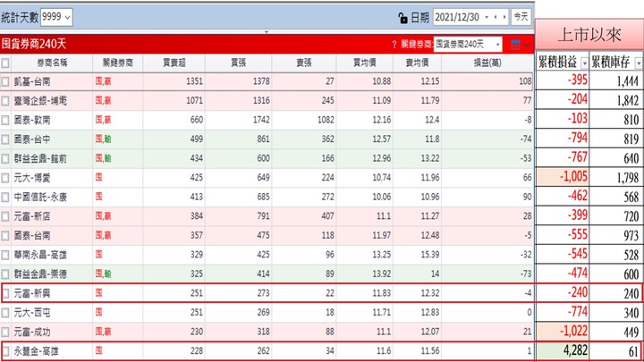Sort by the 賣均價 column header

coord(418,63)
